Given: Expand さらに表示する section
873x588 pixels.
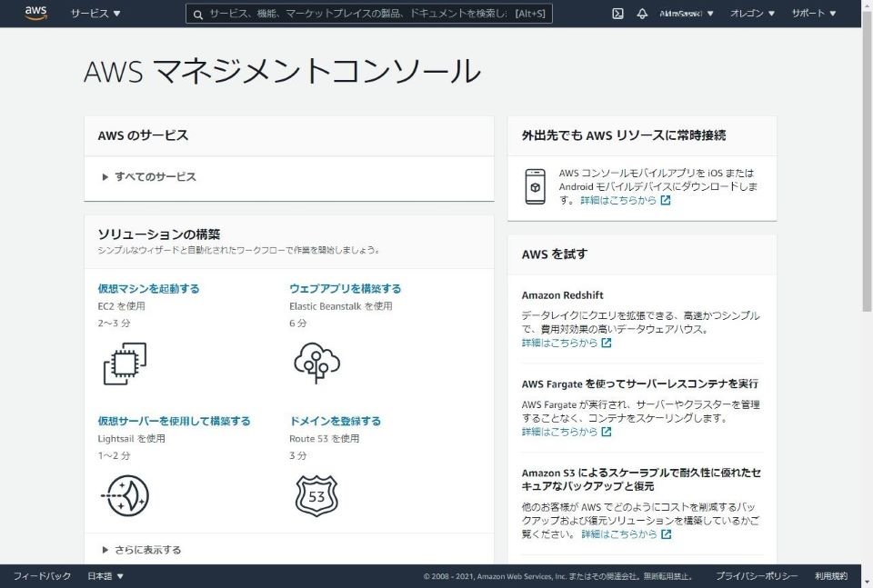Looking at the screenshot, I should (142, 550).
